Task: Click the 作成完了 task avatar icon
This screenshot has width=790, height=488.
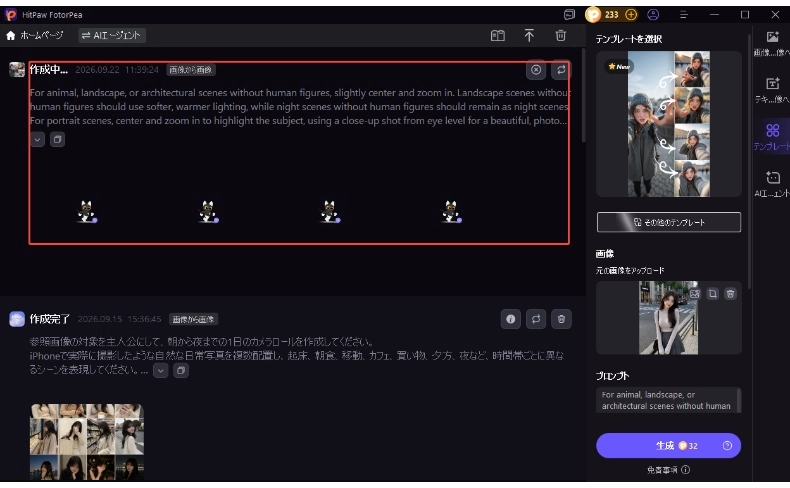Action: click(17, 319)
